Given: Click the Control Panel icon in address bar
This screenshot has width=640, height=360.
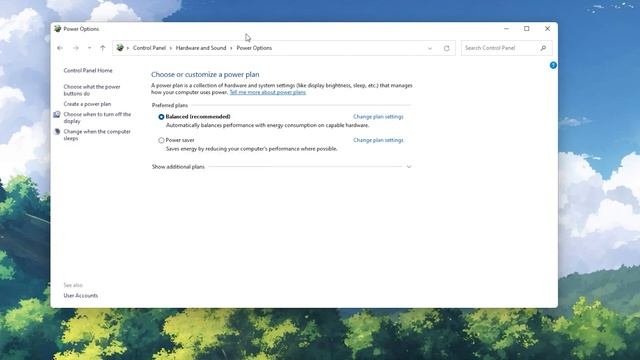Looking at the screenshot, I should coord(120,48).
